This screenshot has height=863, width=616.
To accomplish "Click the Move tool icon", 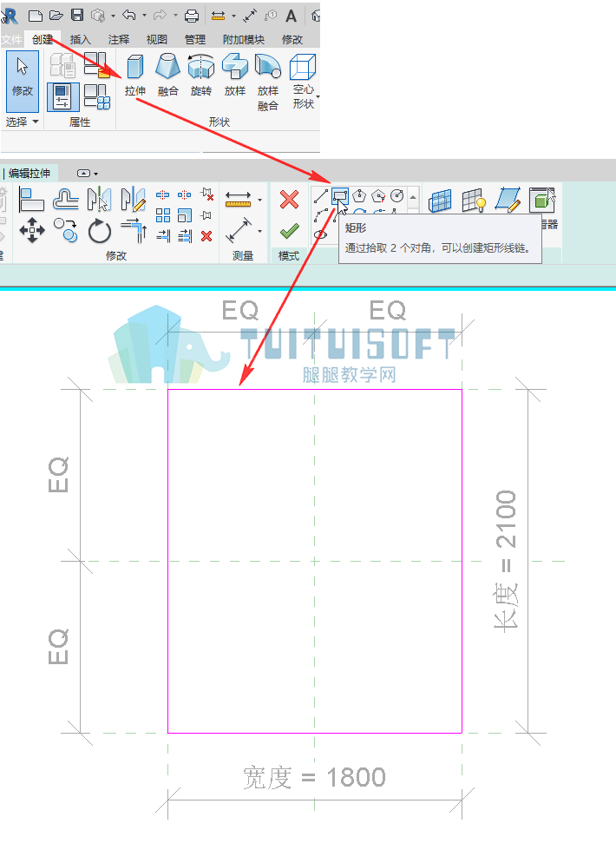I will click(x=32, y=230).
